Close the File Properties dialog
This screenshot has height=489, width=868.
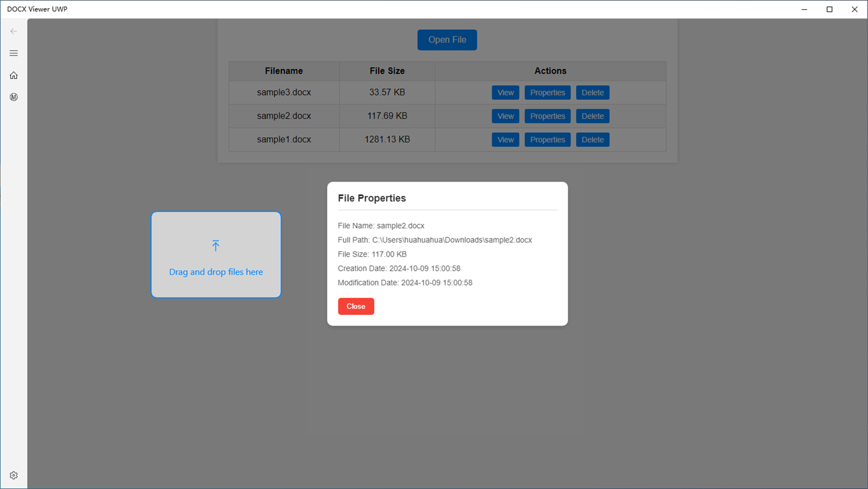click(356, 306)
